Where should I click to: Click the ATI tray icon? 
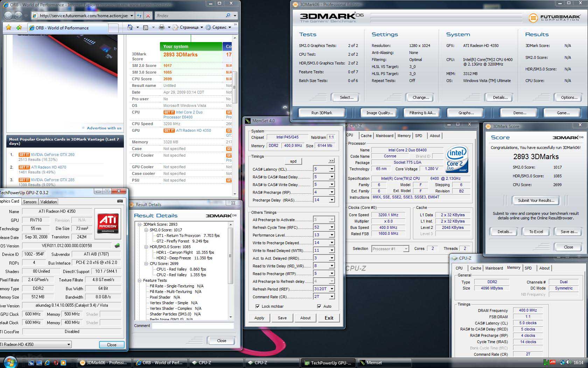point(553,362)
